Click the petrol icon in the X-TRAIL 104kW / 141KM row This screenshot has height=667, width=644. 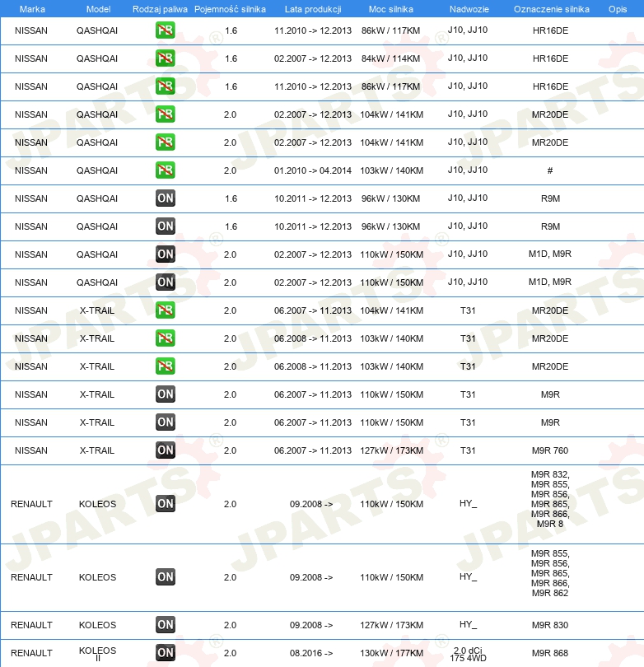(165, 310)
